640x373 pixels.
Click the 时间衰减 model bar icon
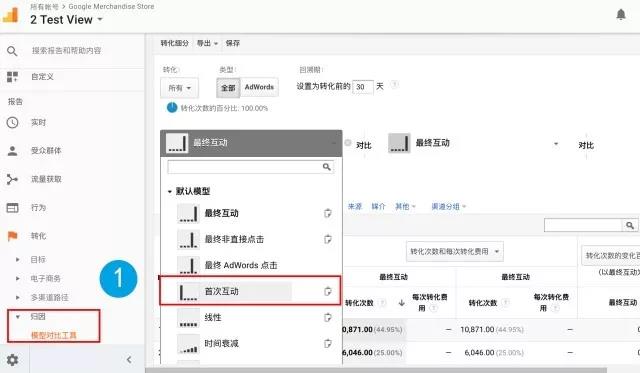(188, 344)
